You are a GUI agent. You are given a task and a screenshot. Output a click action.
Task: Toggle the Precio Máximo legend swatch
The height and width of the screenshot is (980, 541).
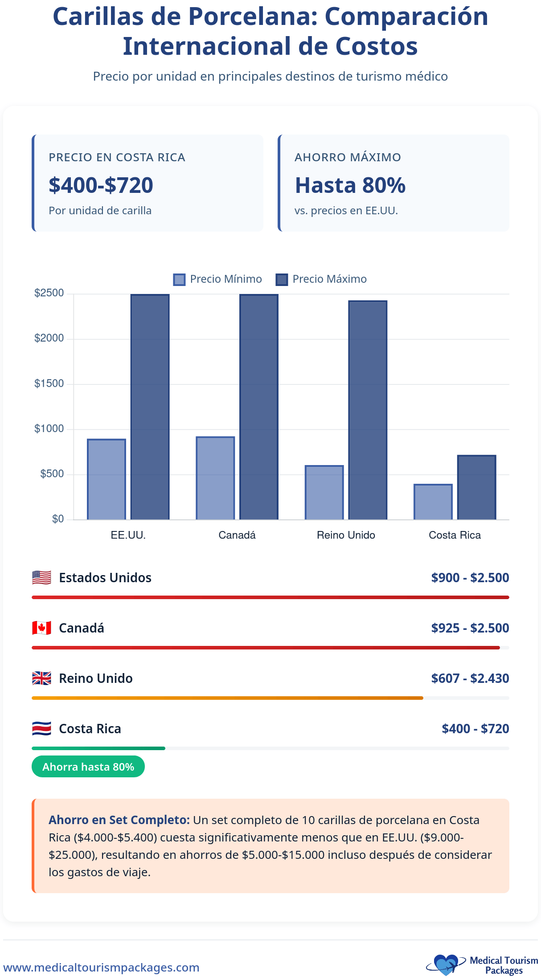282,280
